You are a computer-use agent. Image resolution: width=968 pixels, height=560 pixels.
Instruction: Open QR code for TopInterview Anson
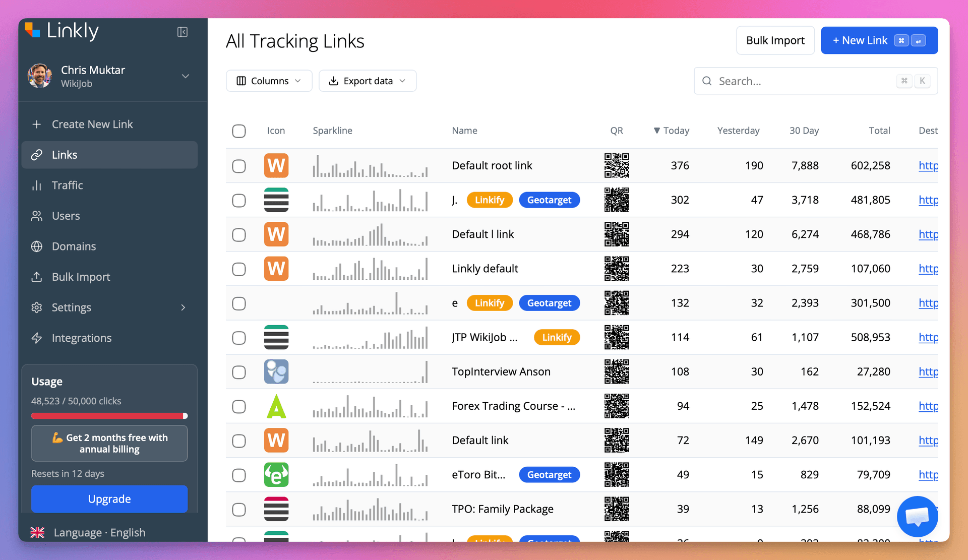[x=617, y=371]
